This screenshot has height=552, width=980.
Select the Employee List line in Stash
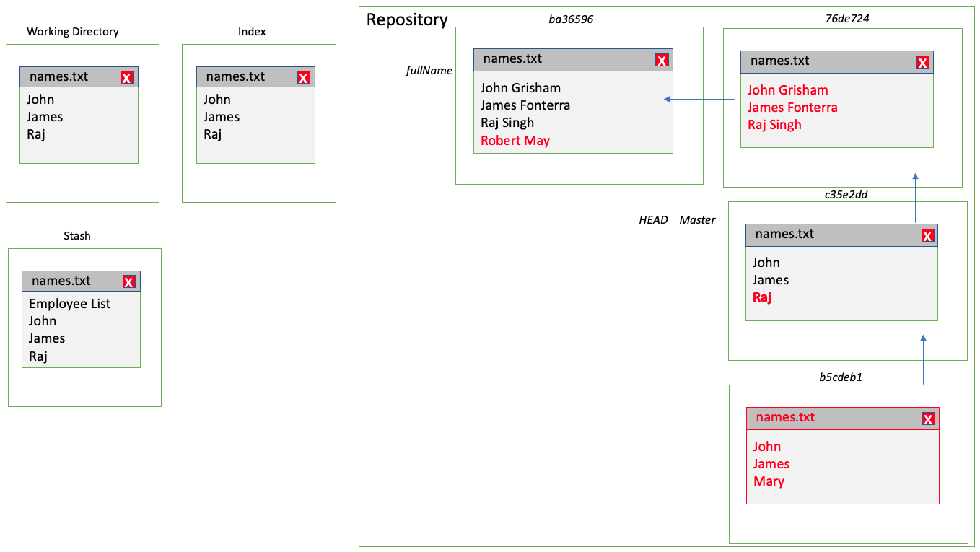pos(69,304)
